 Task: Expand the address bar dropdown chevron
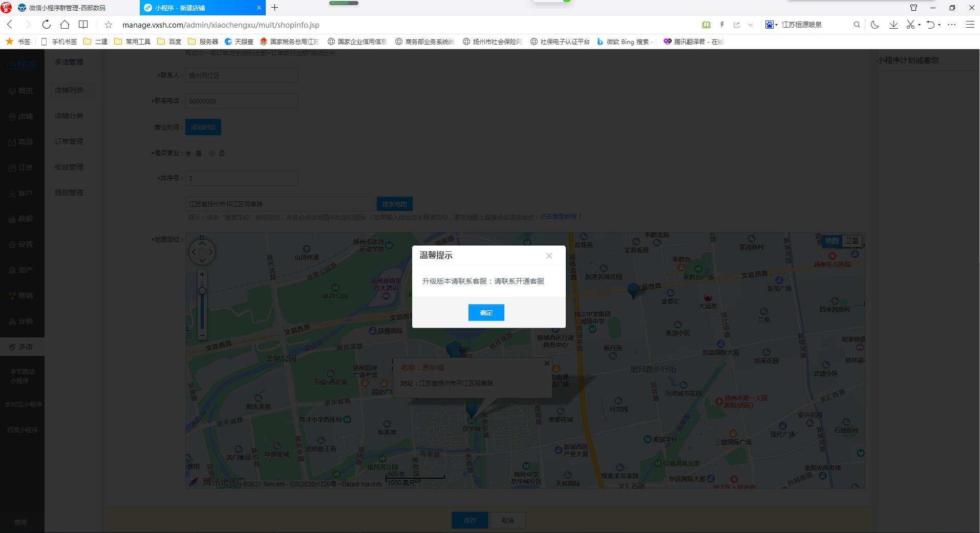coord(751,25)
